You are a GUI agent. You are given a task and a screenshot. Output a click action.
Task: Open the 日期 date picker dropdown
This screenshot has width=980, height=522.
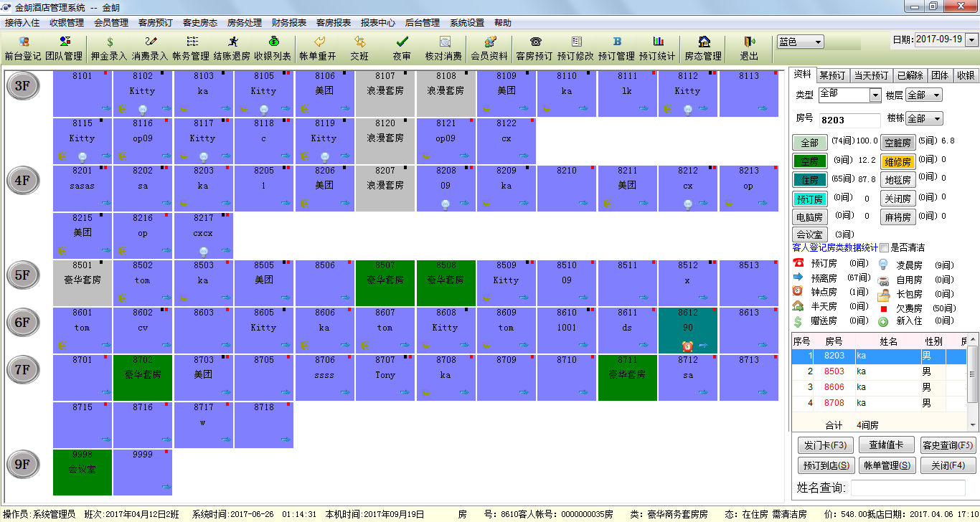pos(972,39)
